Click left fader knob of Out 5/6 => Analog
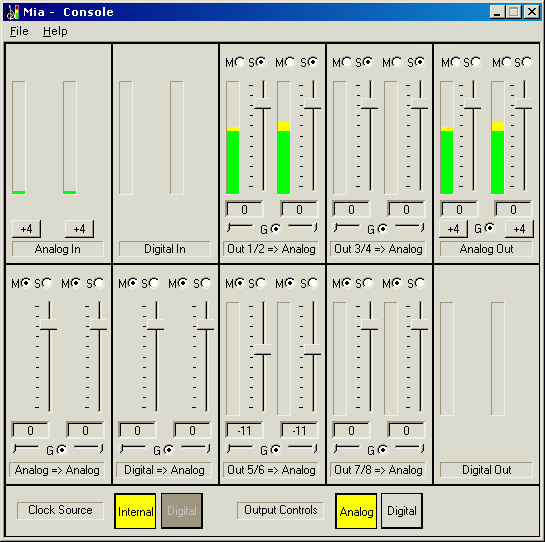 263,349
